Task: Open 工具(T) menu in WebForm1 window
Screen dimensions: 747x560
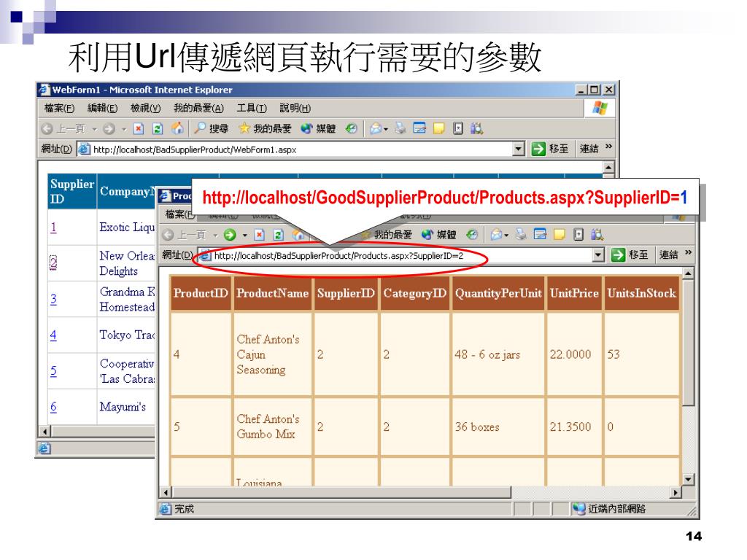Action: click(252, 108)
